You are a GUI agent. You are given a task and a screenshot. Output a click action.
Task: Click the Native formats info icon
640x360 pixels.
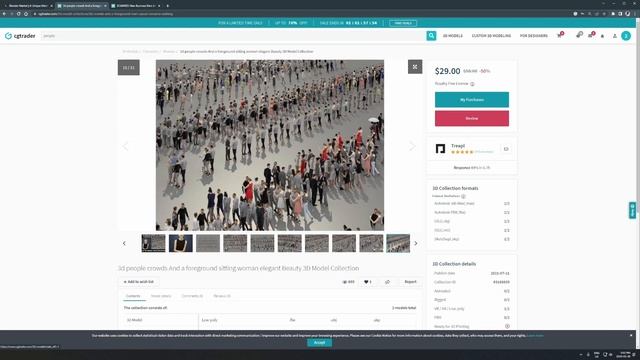click(x=463, y=196)
